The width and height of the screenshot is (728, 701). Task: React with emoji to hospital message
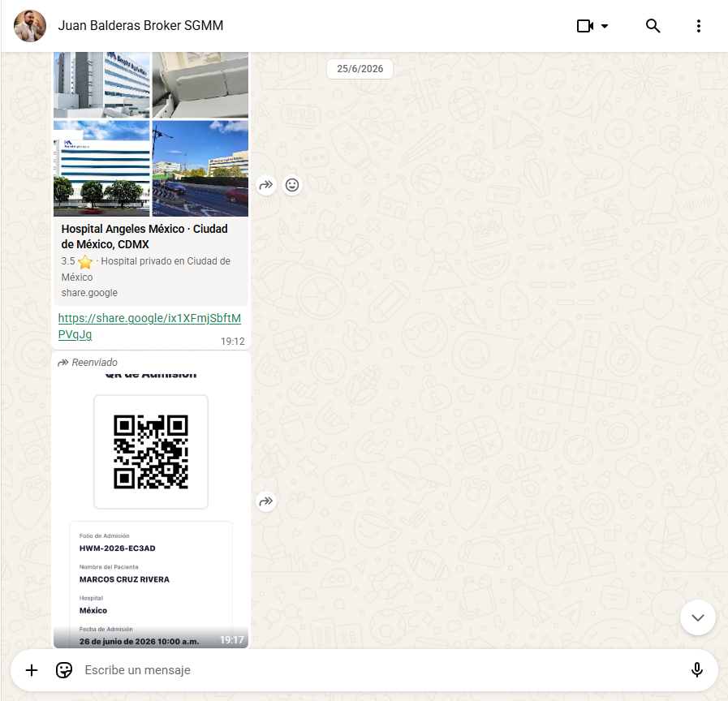point(292,185)
